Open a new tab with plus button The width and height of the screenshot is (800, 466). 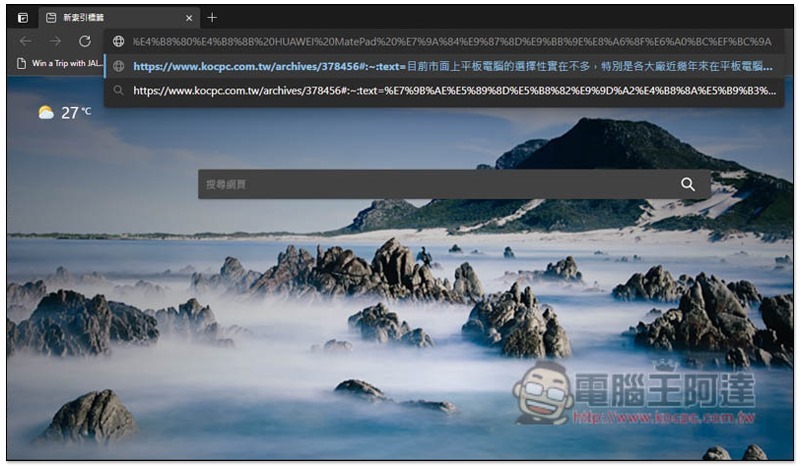[x=212, y=18]
